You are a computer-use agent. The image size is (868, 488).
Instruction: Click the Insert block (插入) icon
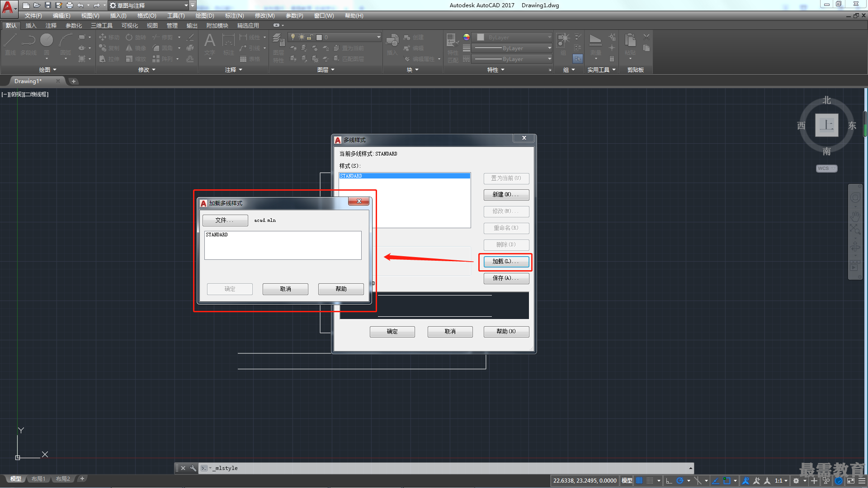pos(392,44)
